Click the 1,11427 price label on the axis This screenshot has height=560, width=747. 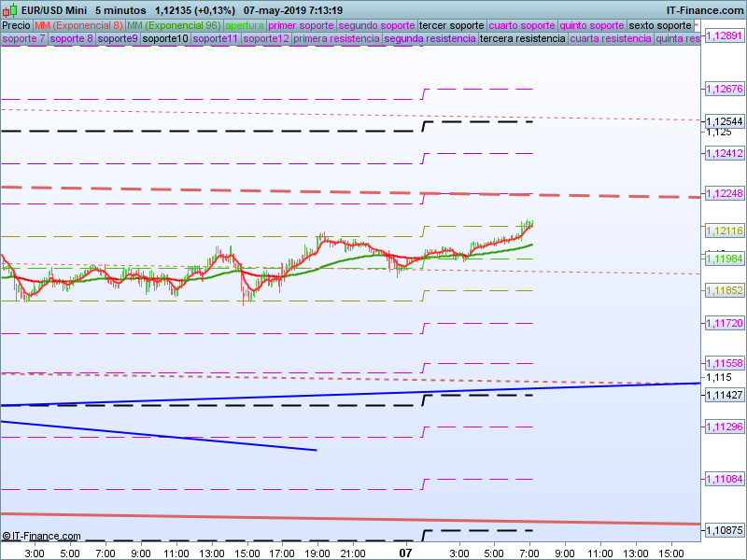(x=724, y=396)
